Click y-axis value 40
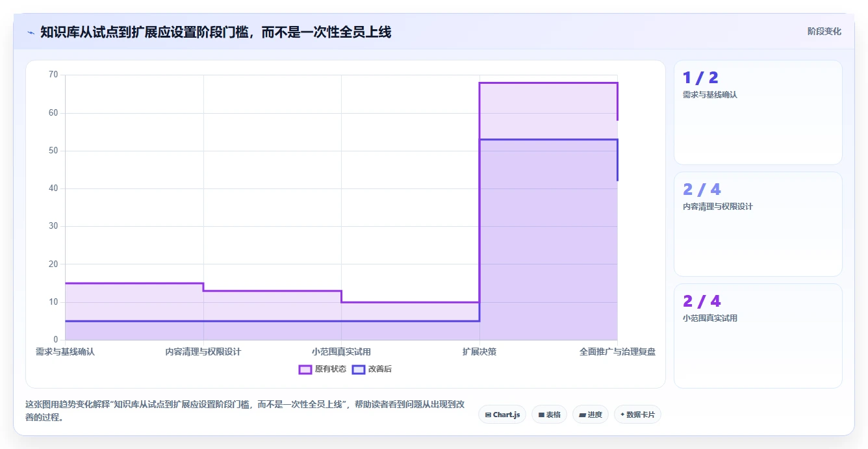868x449 pixels. tap(53, 188)
